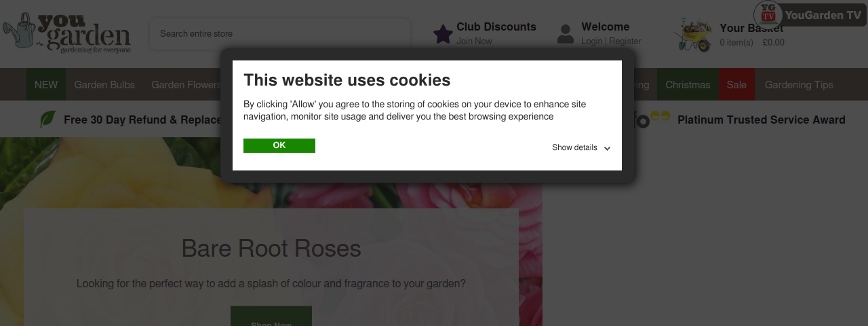Expand cookie details chevron arrow
The image size is (868, 326).
click(x=607, y=148)
